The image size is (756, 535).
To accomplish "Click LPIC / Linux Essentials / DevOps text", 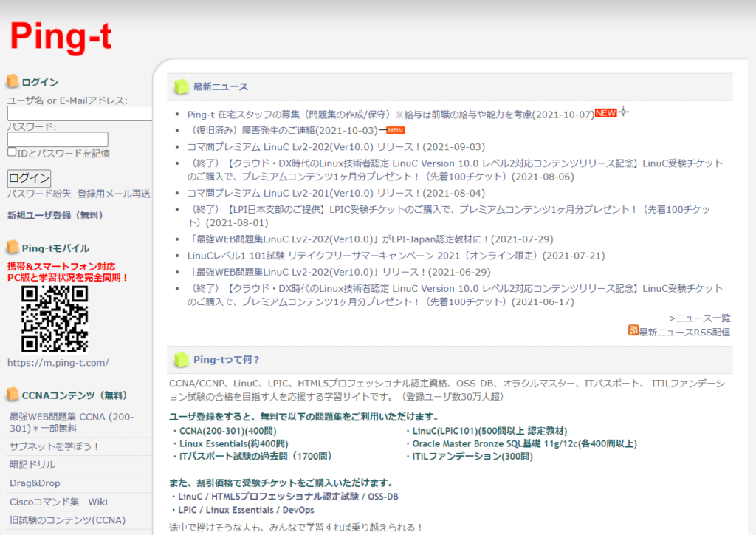I will point(246,510).
